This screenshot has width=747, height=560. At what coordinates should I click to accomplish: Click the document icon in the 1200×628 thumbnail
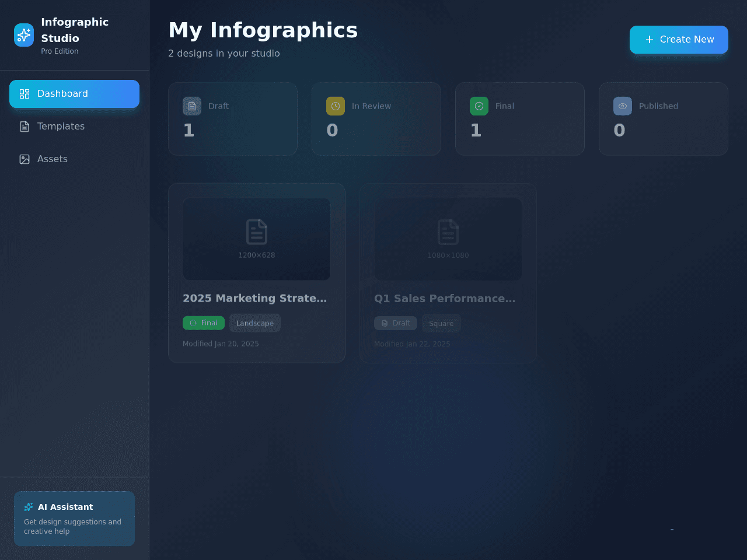(257, 232)
